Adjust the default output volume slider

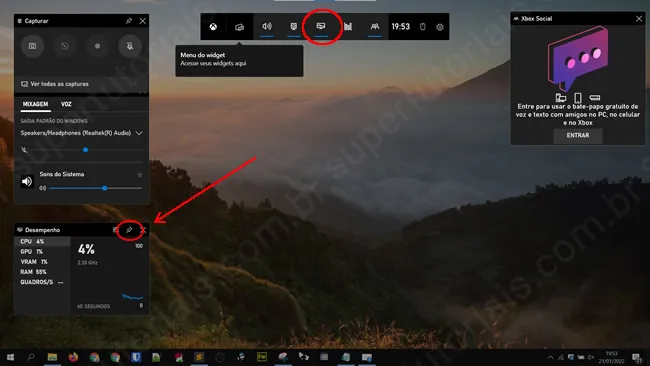click(x=88, y=150)
